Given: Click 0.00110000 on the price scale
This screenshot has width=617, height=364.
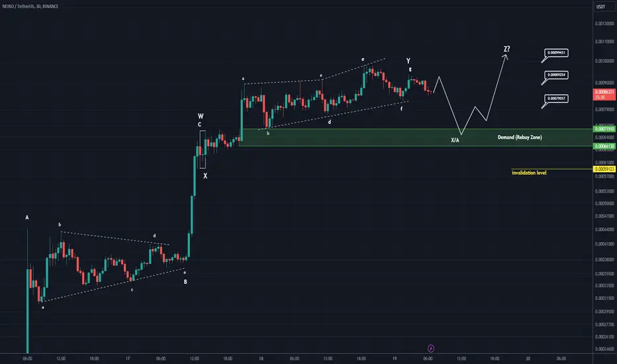Looking at the screenshot, I should [604, 41].
